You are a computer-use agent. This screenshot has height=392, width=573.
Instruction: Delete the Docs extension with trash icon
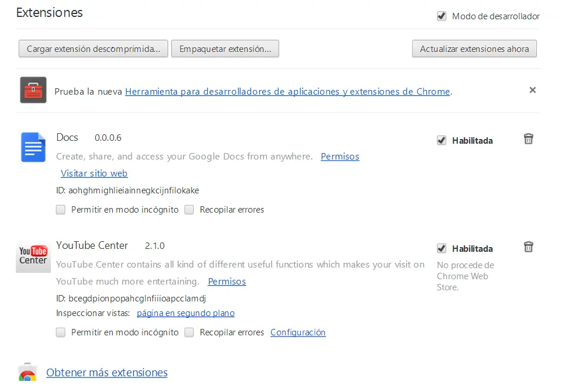(529, 139)
